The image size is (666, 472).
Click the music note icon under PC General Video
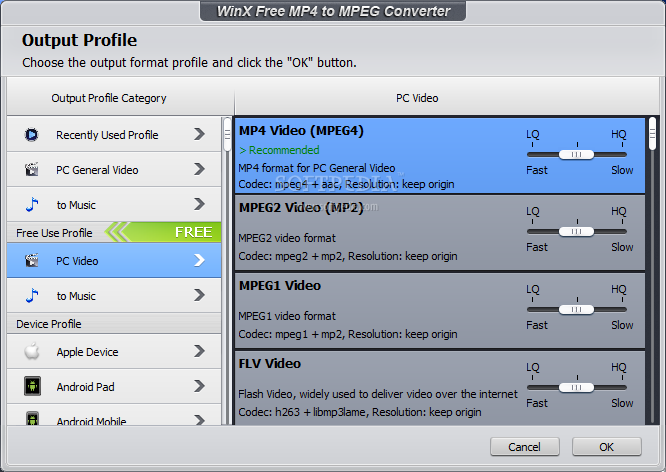tap(32, 205)
